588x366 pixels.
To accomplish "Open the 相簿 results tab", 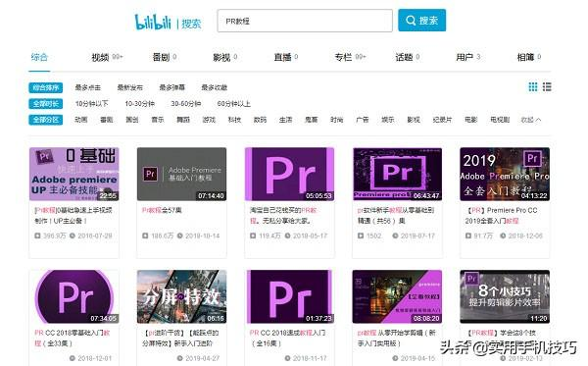I will tap(529, 57).
